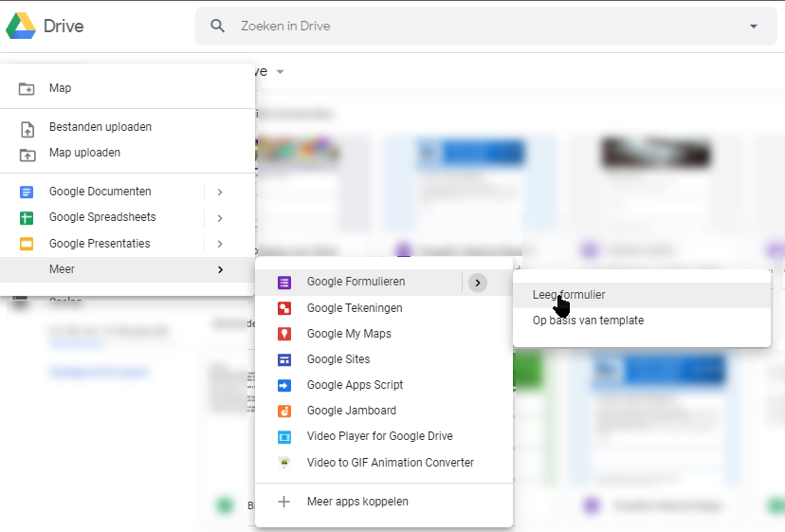The height and width of the screenshot is (532, 785).
Task: Select Google Tekeningen in the submenu
Action: pyautogui.click(x=384, y=308)
